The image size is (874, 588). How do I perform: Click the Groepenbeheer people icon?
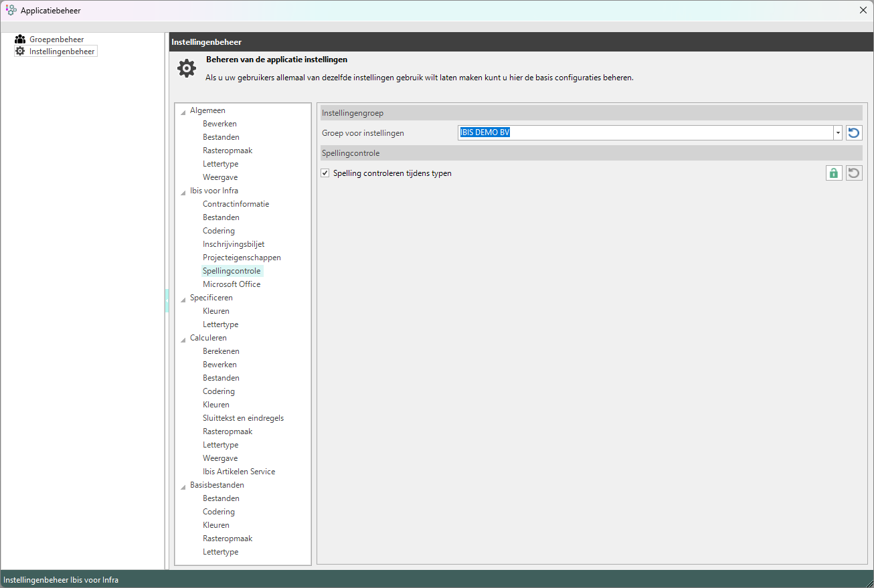pyautogui.click(x=20, y=39)
